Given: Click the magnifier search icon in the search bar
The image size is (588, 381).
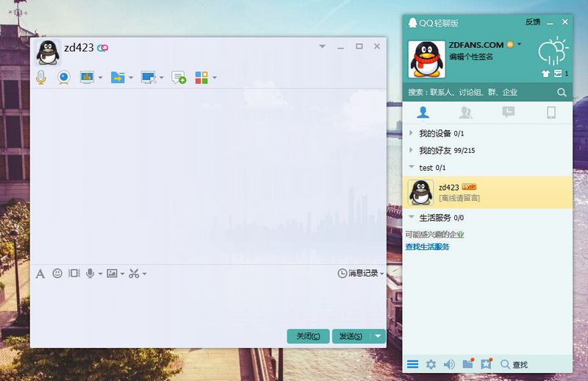Looking at the screenshot, I should [x=562, y=93].
